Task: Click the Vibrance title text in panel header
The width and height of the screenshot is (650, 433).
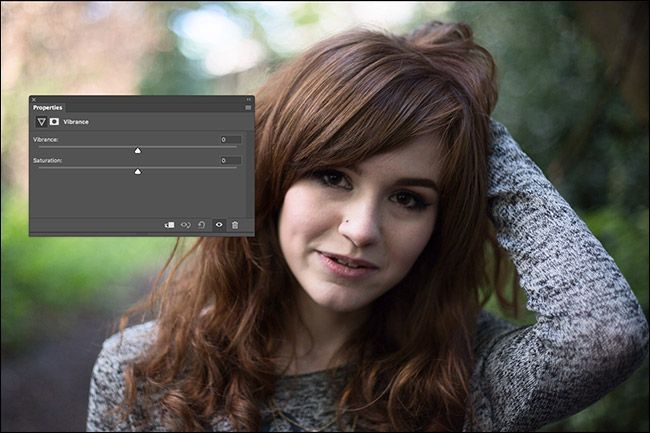Action: point(76,122)
